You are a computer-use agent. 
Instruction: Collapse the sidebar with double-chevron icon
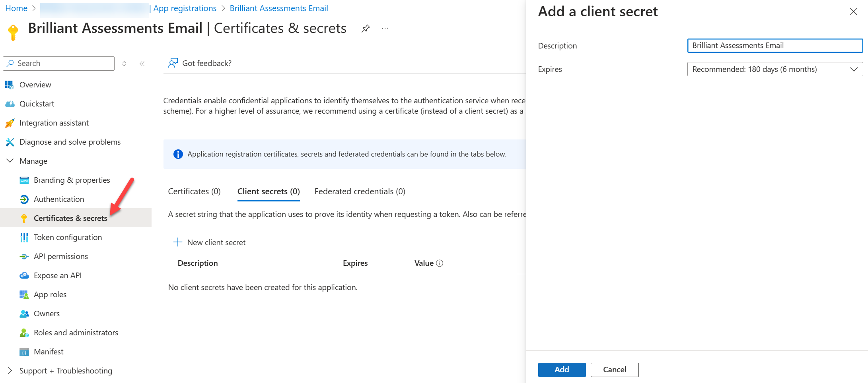tap(142, 64)
